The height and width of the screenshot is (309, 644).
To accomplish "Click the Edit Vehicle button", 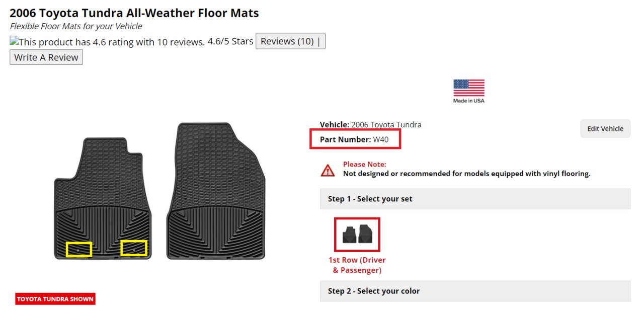I will (605, 128).
